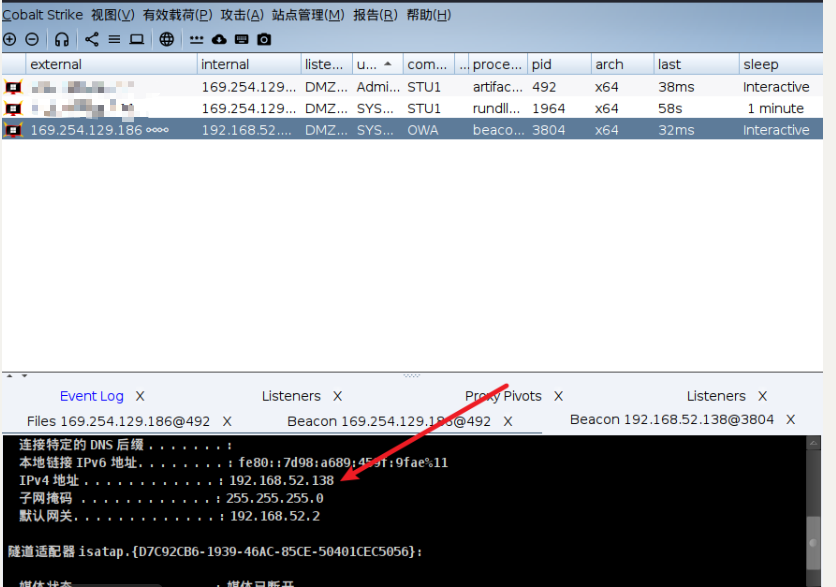The height and width of the screenshot is (587, 836).
Task: Open keystrokes via keyboard icon
Action: pos(242,39)
